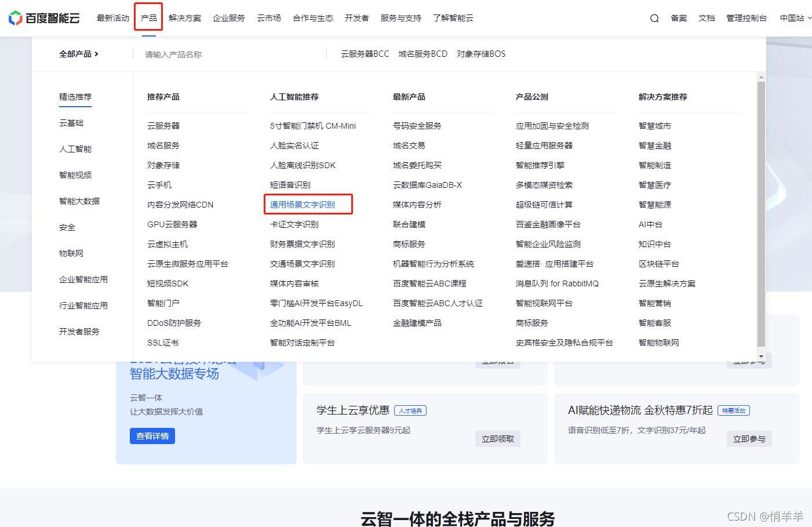Open the 云市场 menu
The image size is (812, 527).
[x=269, y=19]
